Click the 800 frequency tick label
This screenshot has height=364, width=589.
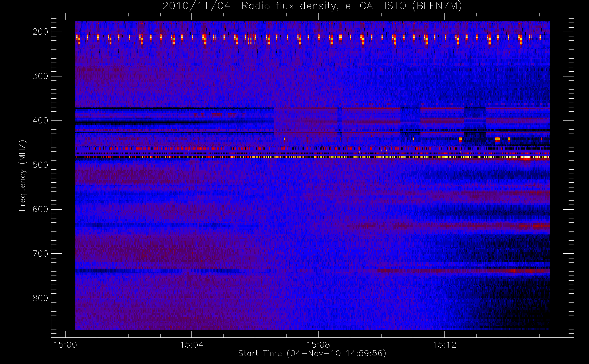click(x=40, y=298)
